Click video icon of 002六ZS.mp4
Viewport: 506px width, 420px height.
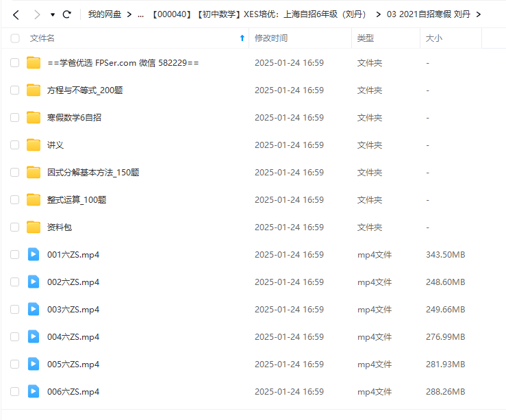click(34, 282)
